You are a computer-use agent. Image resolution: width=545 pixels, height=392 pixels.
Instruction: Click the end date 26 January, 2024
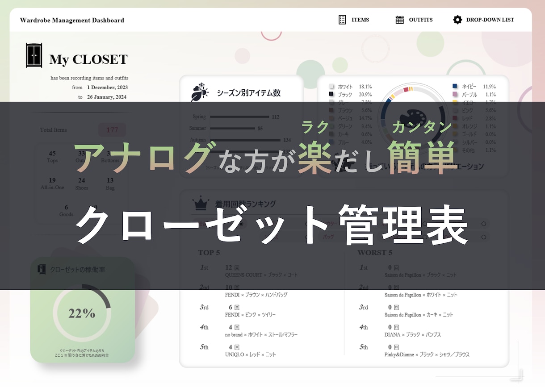pyautogui.click(x=107, y=97)
